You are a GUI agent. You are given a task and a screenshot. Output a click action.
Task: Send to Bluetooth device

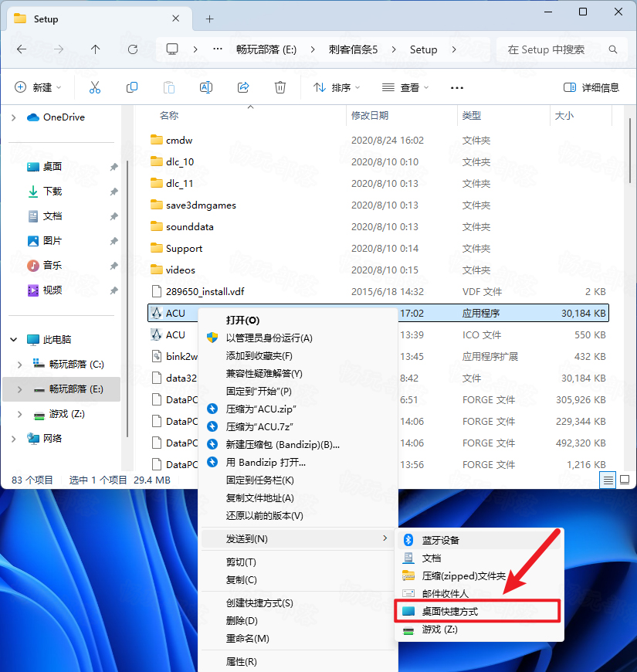(479, 540)
